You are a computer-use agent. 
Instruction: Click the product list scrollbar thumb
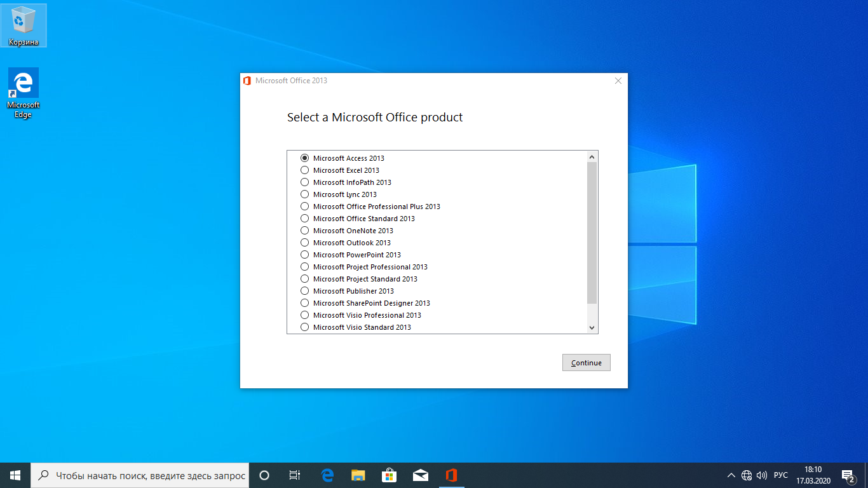click(x=592, y=233)
